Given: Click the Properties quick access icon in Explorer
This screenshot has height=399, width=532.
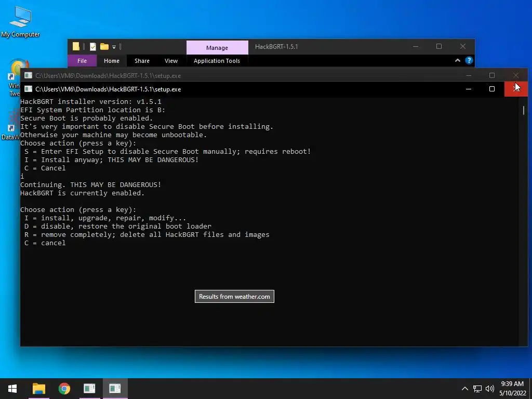Looking at the screenshot, I should click(x=92, y=46).
